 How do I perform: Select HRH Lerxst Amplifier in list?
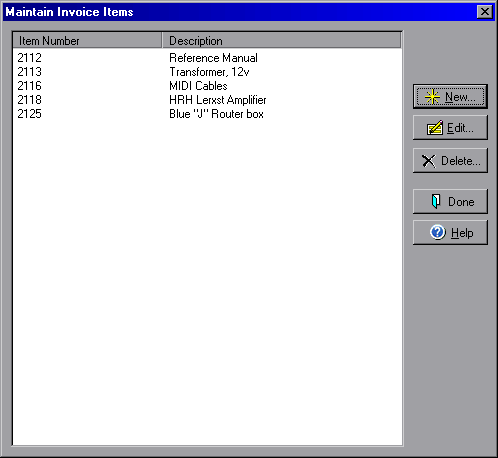coord(218,100)
